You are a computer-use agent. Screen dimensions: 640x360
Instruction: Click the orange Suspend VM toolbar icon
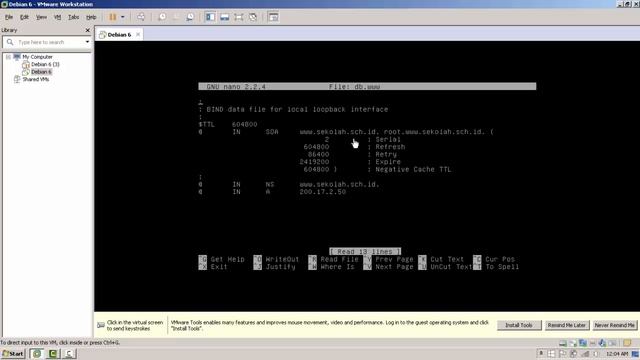click(x=113, y=17)
